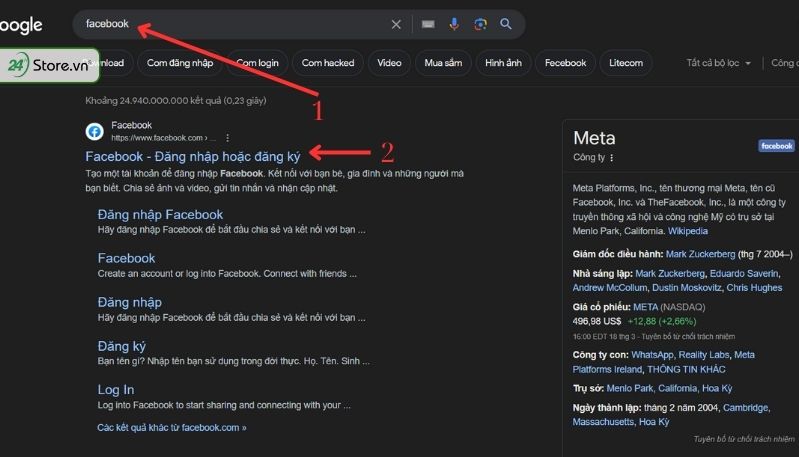The height and width of the screenshot is (457, 799).
Task: Select the Com login filter chip
Action: (257, 63)
